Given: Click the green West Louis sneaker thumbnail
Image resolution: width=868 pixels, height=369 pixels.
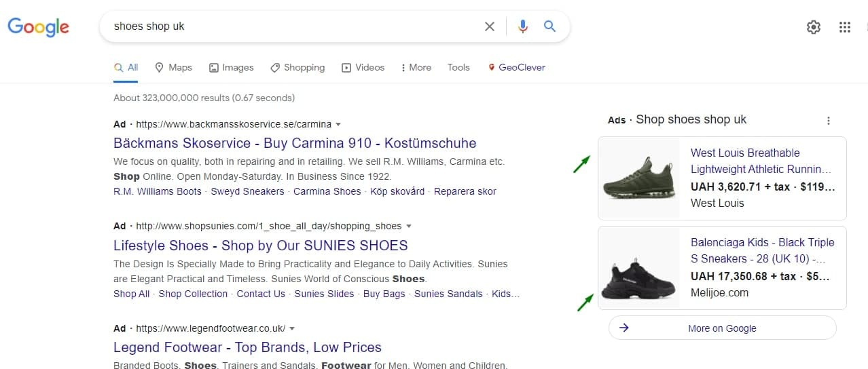Looking at the screenshot, I should (x=638, y=178).
